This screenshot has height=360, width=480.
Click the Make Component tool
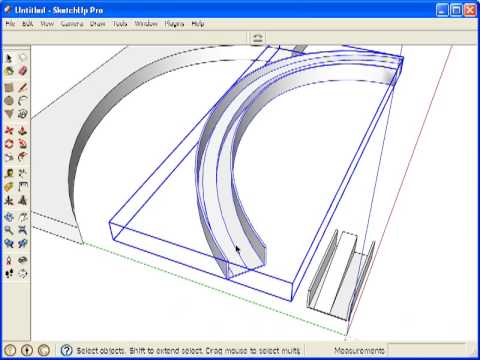23,58
